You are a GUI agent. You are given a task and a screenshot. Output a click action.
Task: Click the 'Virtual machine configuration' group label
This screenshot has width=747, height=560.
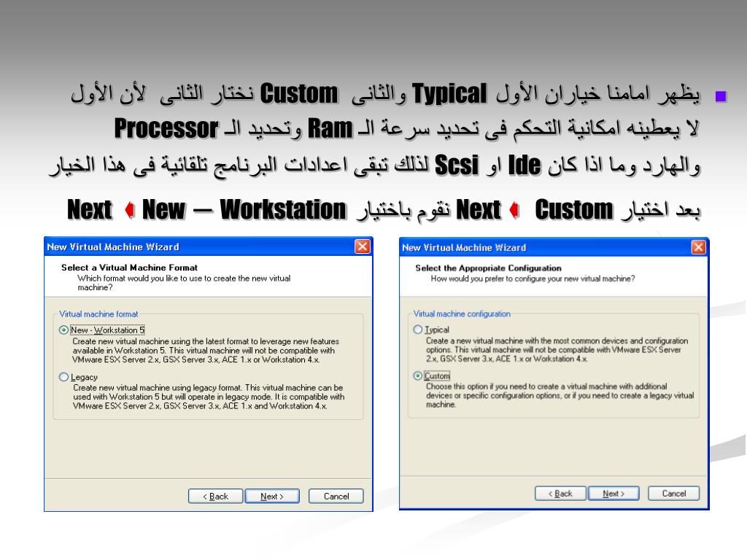tap(462, 314)
